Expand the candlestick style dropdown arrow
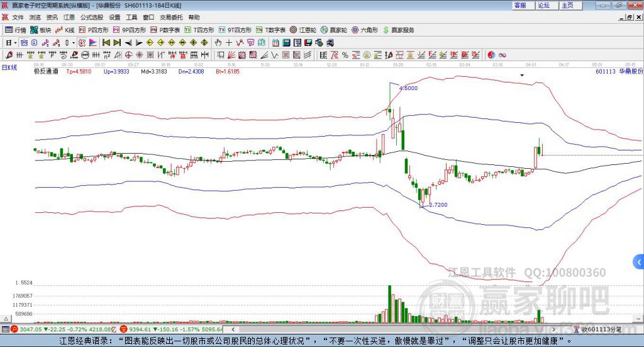Screen dimensions: 644x347 [74, 42]
